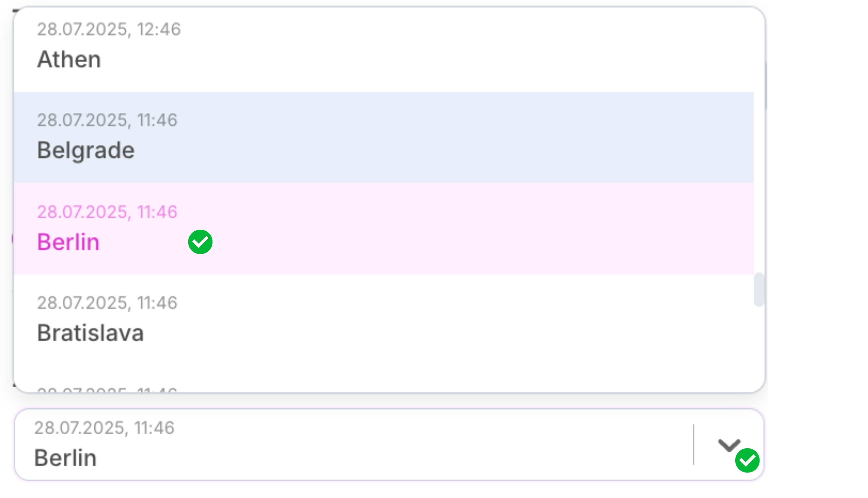
Task: Click the timestamp above Bratislava
Action: click(x=107, y=303)
